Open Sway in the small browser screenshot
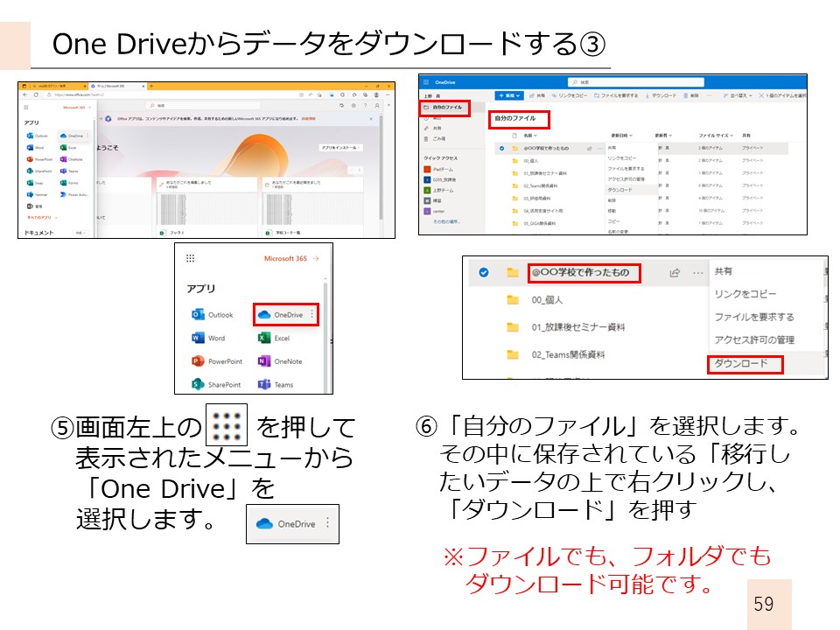Screen dimensions: 840x630 pyautogui.click(x=34, y=183)
